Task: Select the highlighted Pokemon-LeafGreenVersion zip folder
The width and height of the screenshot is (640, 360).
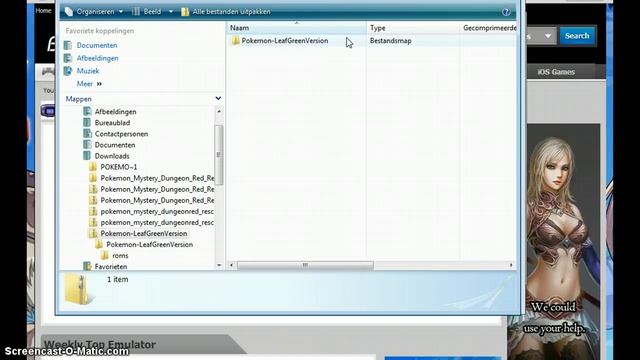Action: tap(144, 233)
